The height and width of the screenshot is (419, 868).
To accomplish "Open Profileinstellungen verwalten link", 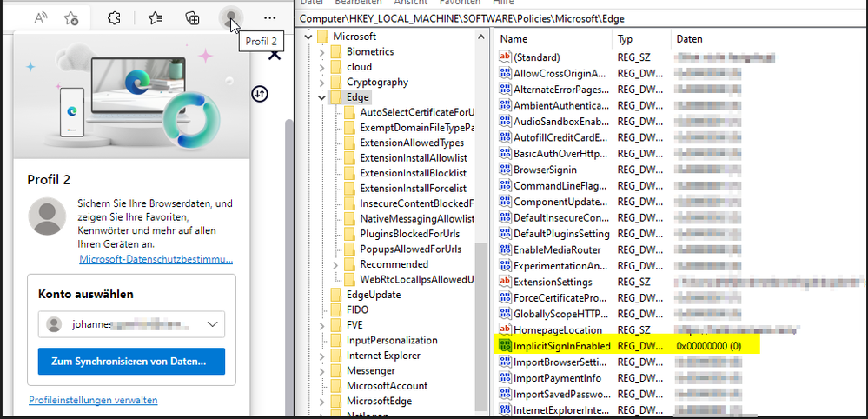I will coord(93,400).
